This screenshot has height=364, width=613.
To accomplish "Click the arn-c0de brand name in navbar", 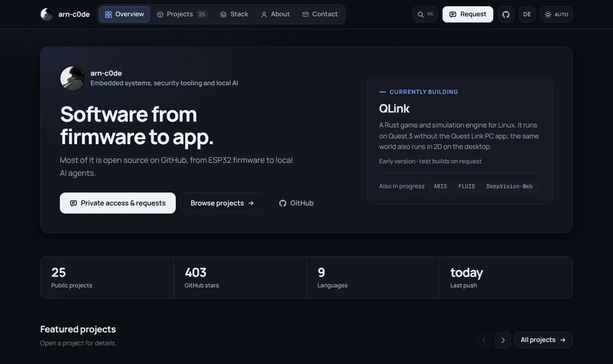I will (74, 14).
